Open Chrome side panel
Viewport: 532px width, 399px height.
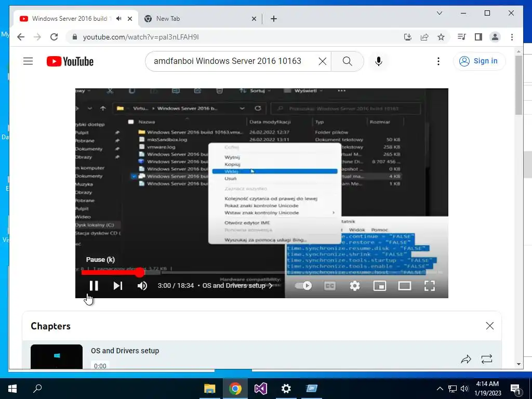pos(478,37)
